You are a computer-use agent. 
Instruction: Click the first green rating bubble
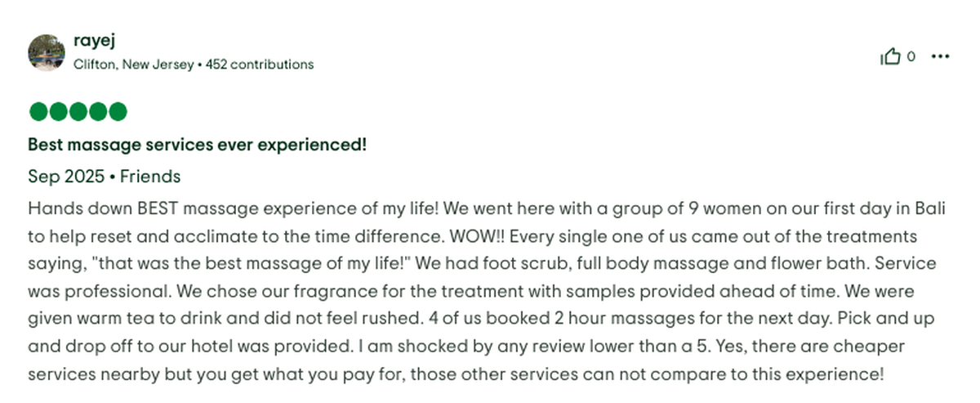coord(38,111)
